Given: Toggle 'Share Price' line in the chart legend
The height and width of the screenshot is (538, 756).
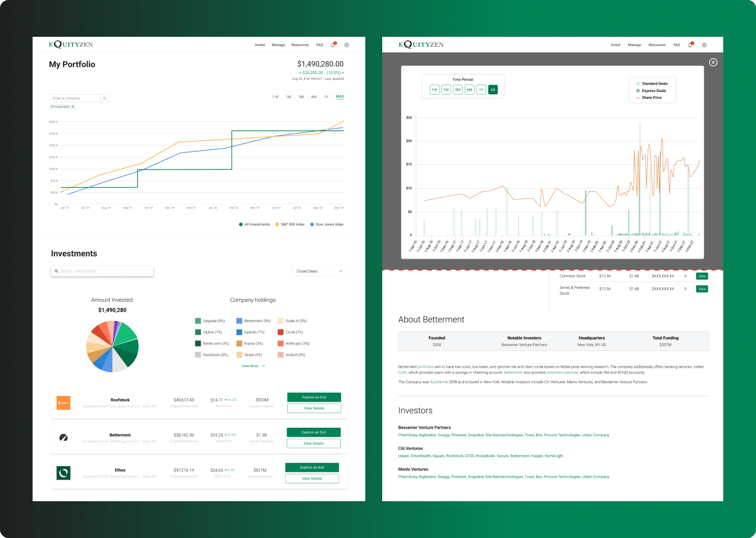Looking at the screenshot, I should (649, 98).
